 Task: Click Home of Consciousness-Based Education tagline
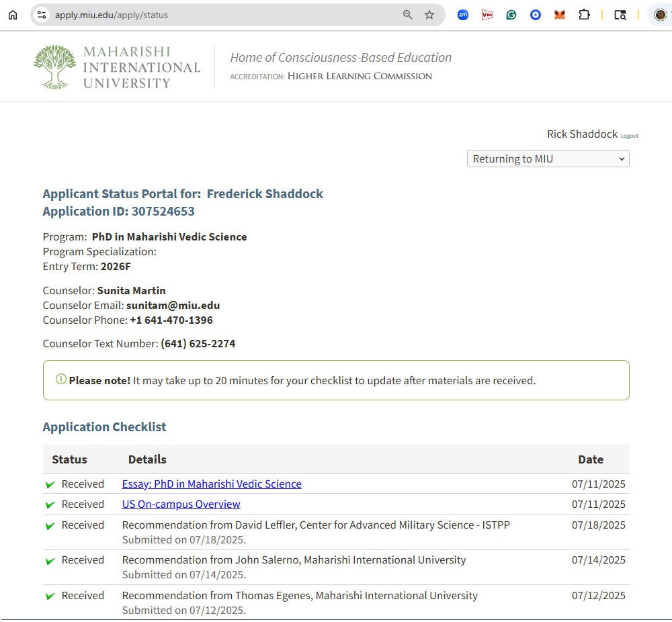pyautogui.click(x=341, y=57)
